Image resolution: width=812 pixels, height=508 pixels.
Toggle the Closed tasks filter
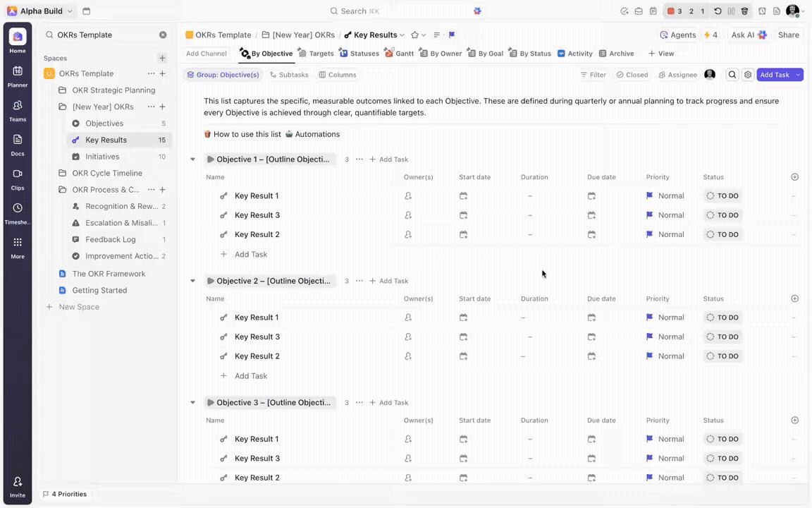click(632, 75)
